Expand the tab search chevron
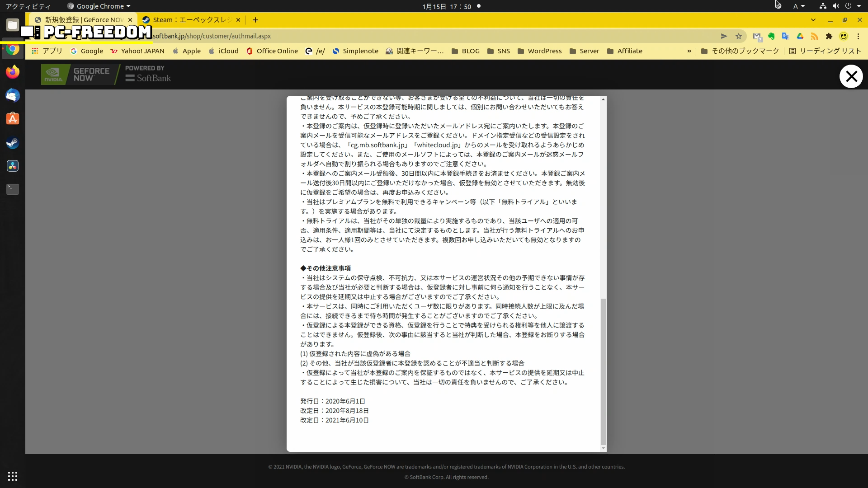The width and height of the screenshot is (868, 488). [813, 20]
